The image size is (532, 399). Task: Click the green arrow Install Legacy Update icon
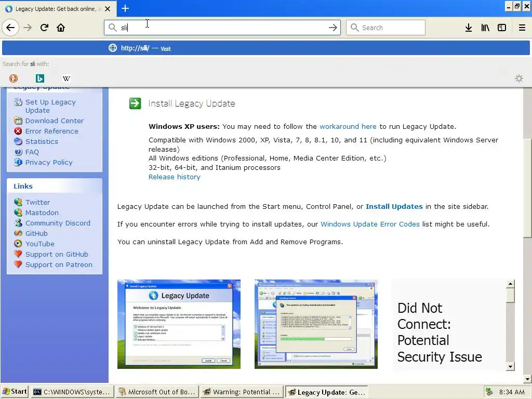135,103
